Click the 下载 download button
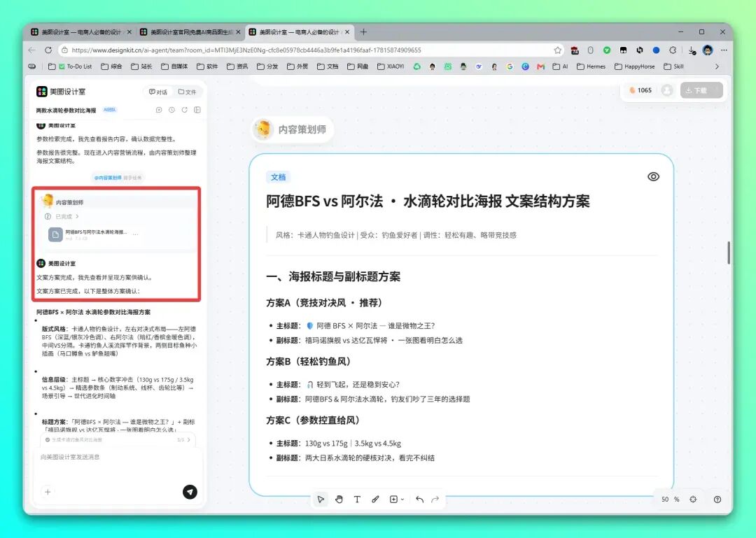Image resolution: width=756 pixels, height=538 pixels. 701,90
